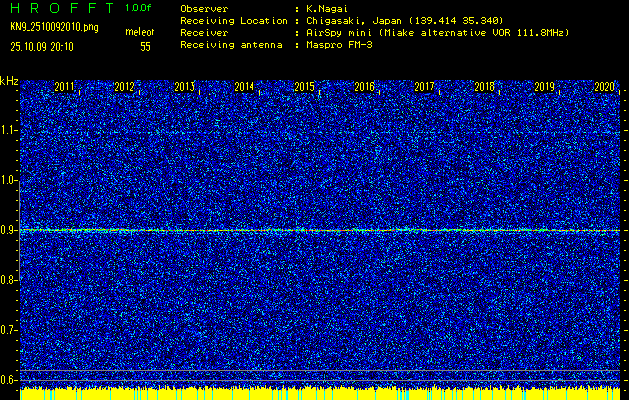The height and width of the screenshot is (400, 629).
Task: Select the 2018 time marker
Action: click(485, 87)
